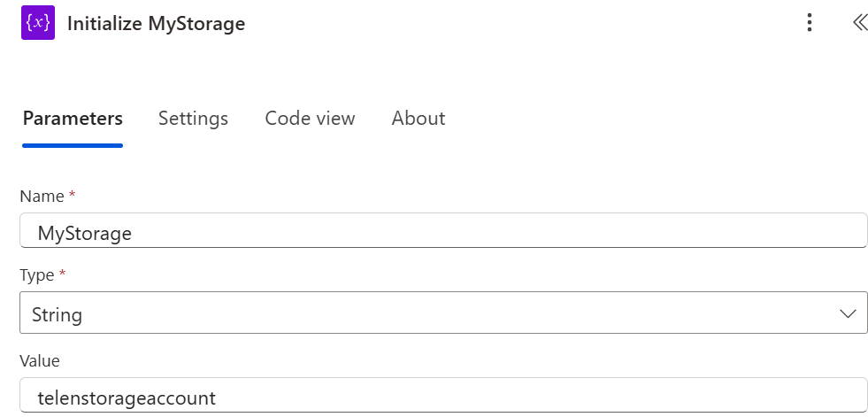868x417 pixels.
Task: Click the Initialize MyStorage title text
Action: [x=156, y=24]
